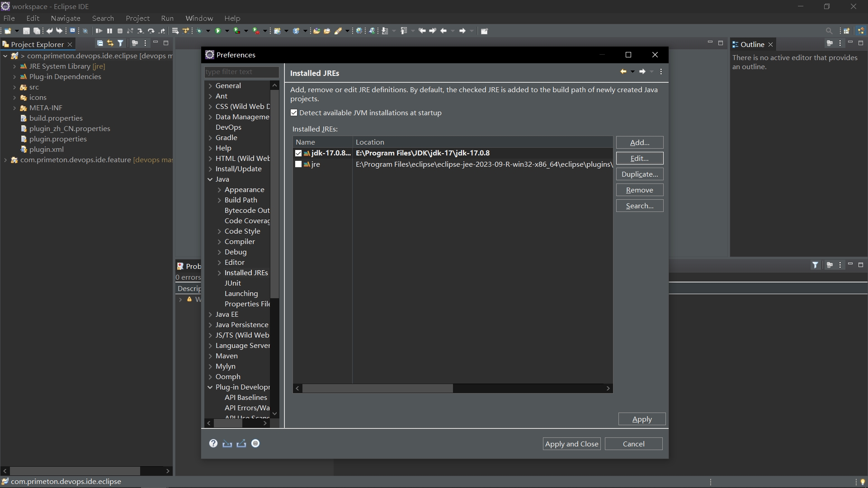Expand the Maven preferences node

210,356
